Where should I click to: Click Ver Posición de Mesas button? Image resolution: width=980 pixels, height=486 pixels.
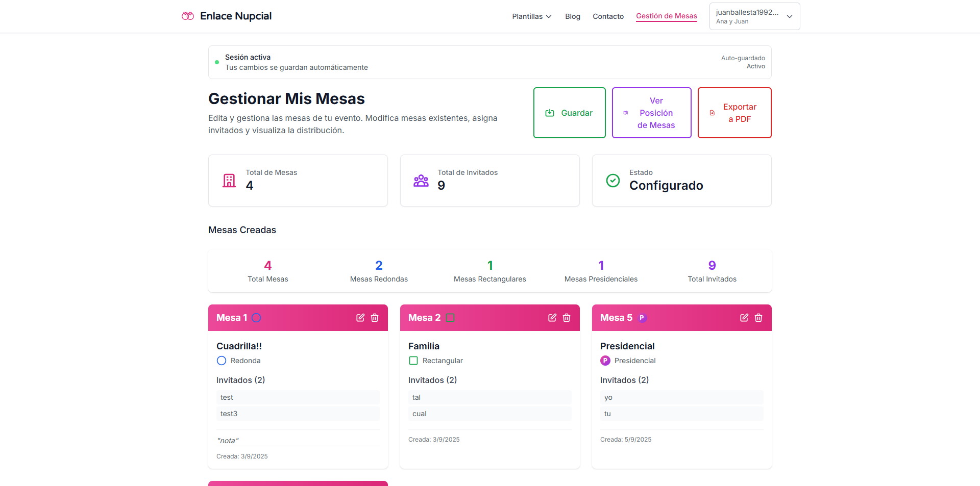coord(651,113)
